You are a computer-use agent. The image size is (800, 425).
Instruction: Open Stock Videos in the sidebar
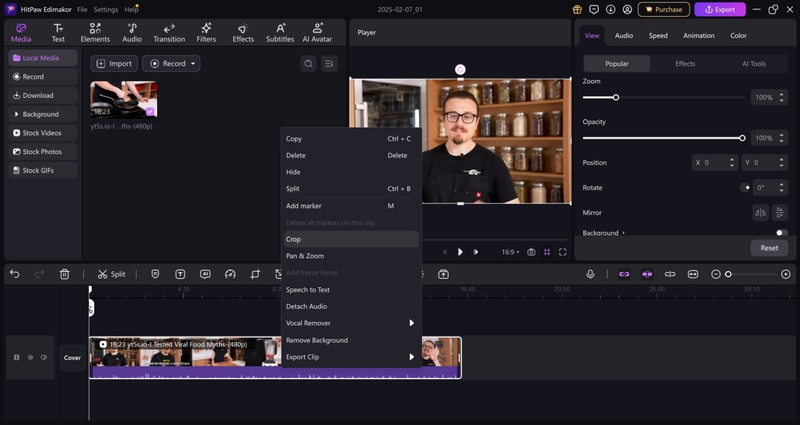pyautogui.click(x=43, y=133)
